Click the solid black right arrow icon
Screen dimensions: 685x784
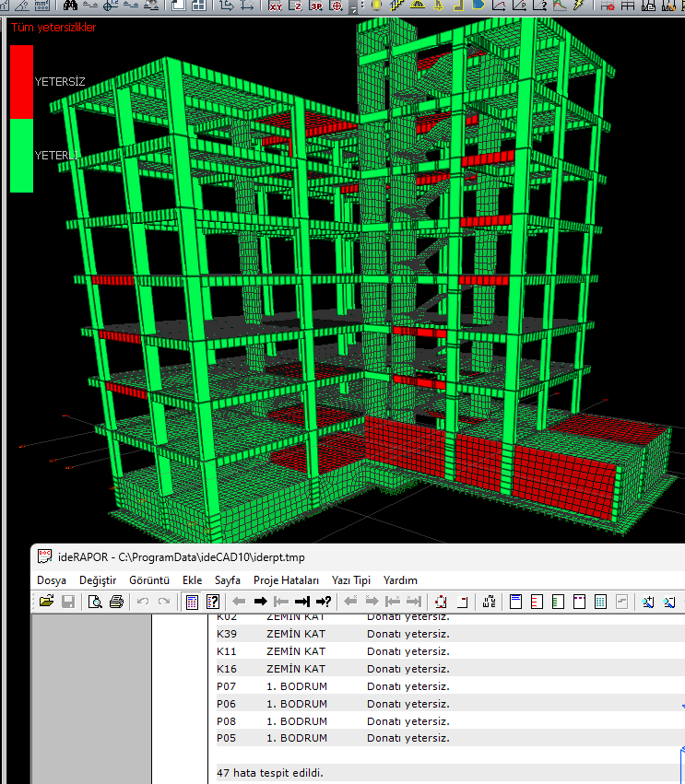[260, 602]
